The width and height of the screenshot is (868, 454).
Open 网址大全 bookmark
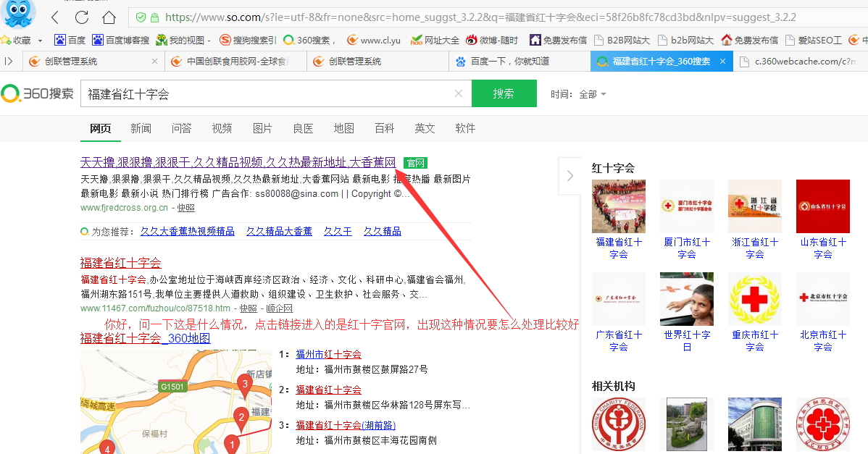coord(435,40)
